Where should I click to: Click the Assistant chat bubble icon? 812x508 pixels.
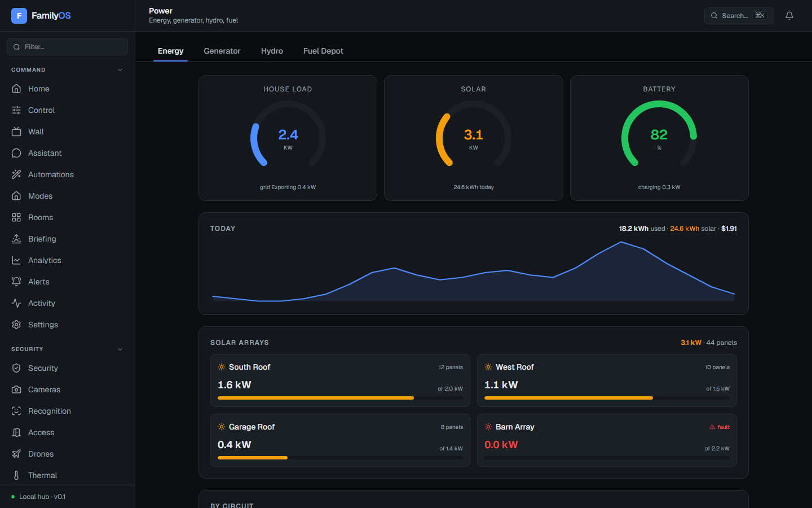click(16, 153)
